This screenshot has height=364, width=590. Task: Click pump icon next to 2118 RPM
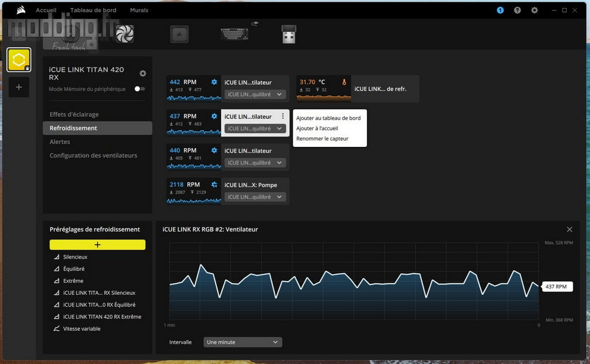pos(214,185)
